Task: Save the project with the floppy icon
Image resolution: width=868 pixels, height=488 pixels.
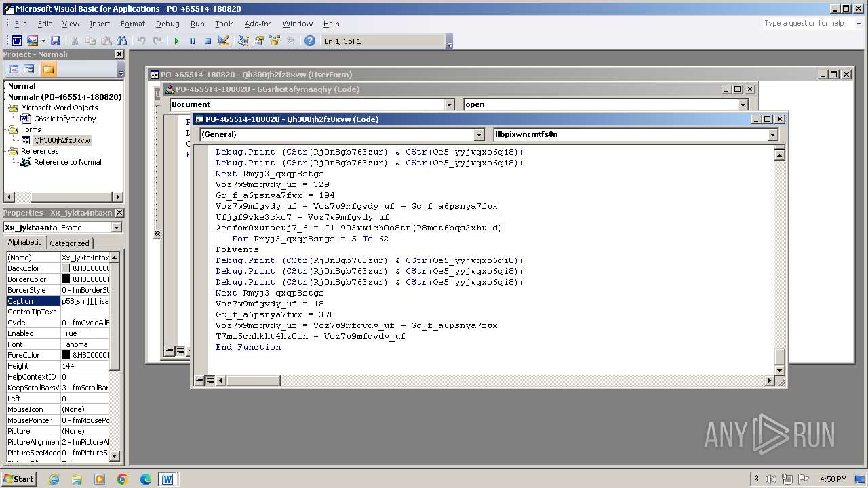Action: tap(56, 41)
